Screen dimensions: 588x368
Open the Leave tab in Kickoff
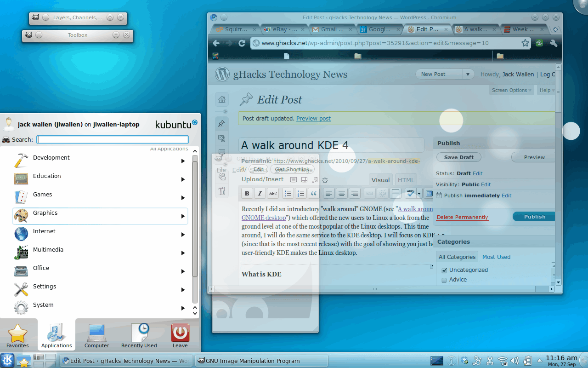[180, 336]
